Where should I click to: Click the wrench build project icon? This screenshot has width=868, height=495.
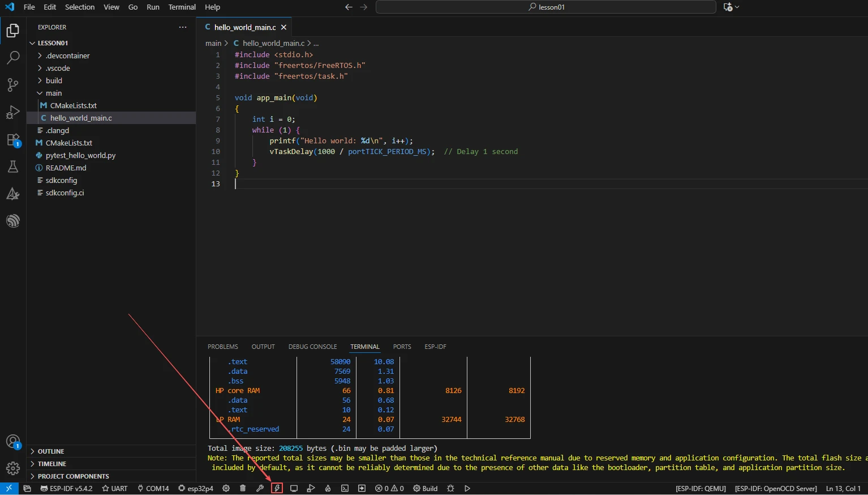260,488
